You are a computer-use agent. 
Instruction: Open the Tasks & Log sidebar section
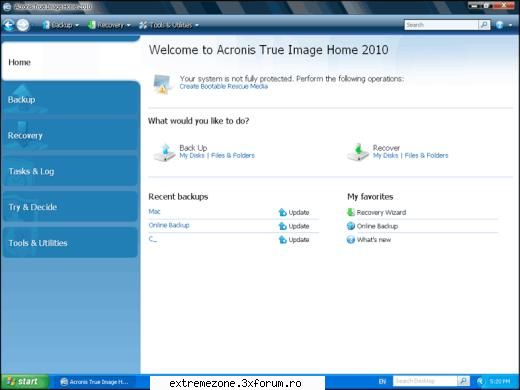70,171
